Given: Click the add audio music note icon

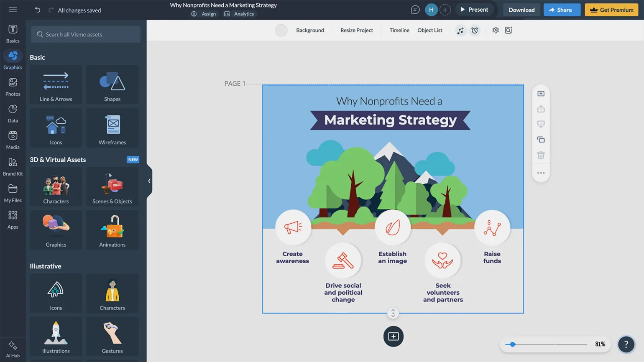Looking at the screenshot, I should (460, 31).
